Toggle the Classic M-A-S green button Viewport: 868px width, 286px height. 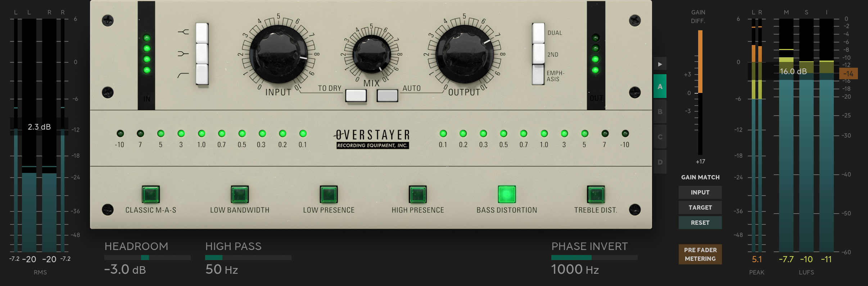pyautogui.click(x=150, y=195)
